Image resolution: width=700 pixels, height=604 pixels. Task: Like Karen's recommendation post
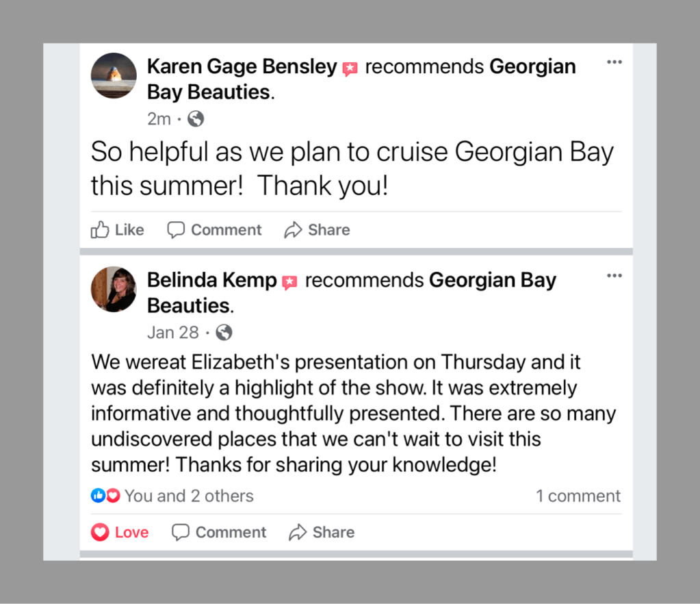[x=118, y=230]
